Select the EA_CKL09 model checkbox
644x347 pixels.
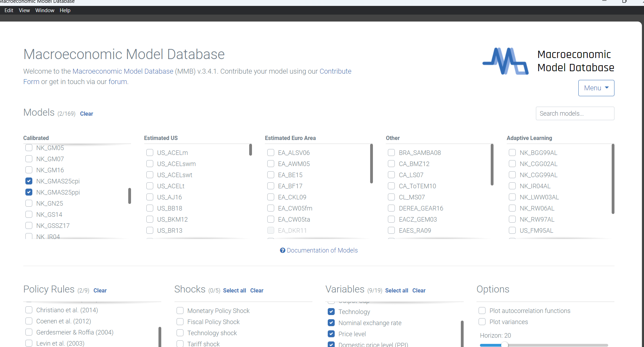click(271, 197)
